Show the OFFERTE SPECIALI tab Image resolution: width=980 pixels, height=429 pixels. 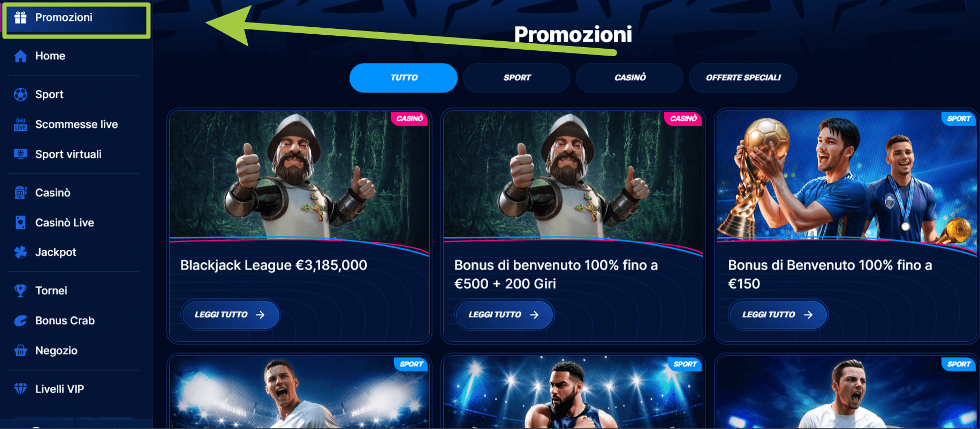pos(743,78)
